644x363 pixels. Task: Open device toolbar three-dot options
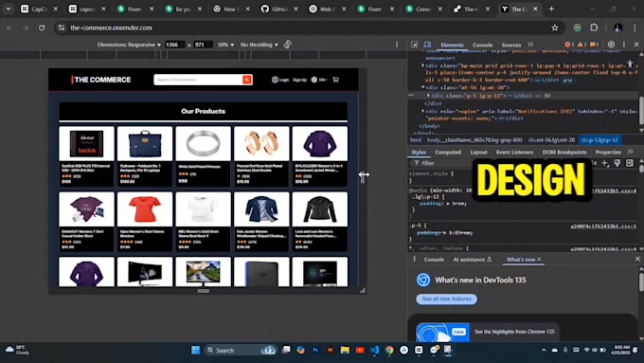coord(397,45)
